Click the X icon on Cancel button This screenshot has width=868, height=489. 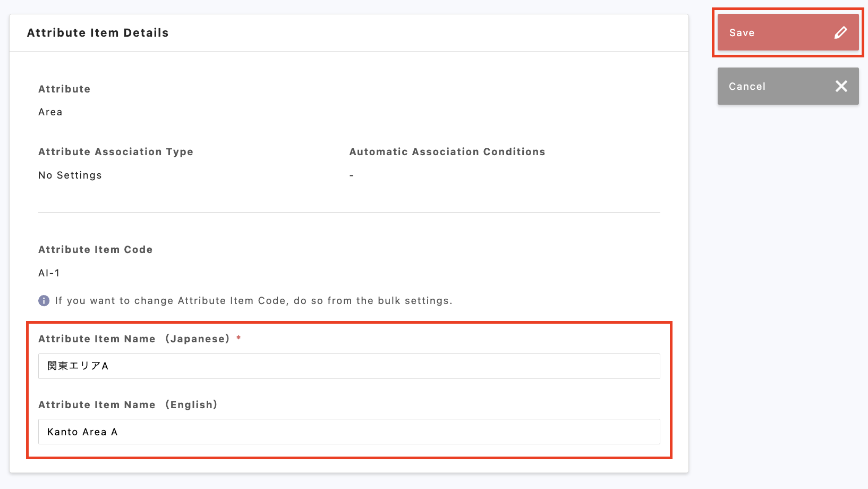pos(841,86)
